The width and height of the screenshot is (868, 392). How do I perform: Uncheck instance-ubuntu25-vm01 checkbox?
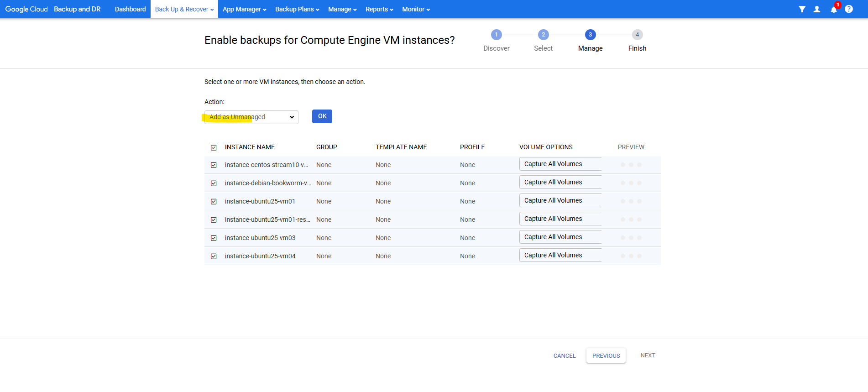(214, 201)
